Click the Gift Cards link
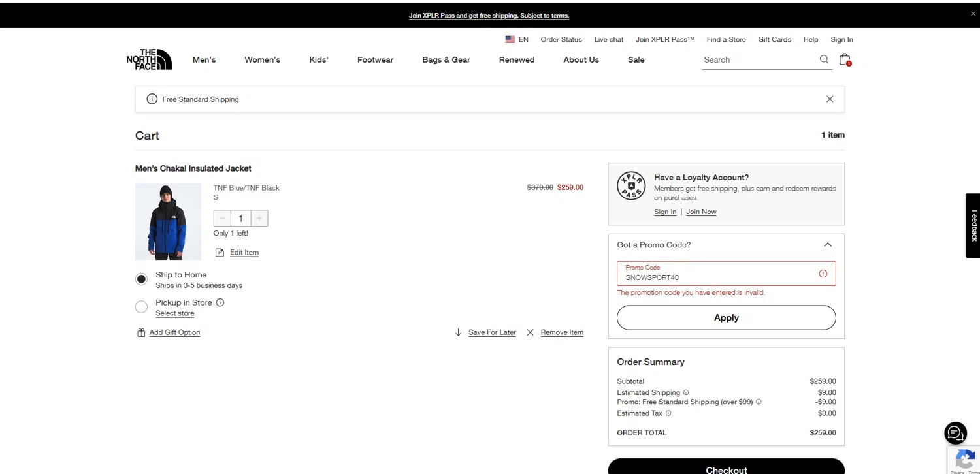Viewport: 980px width, 474px height. pos(774,39)
